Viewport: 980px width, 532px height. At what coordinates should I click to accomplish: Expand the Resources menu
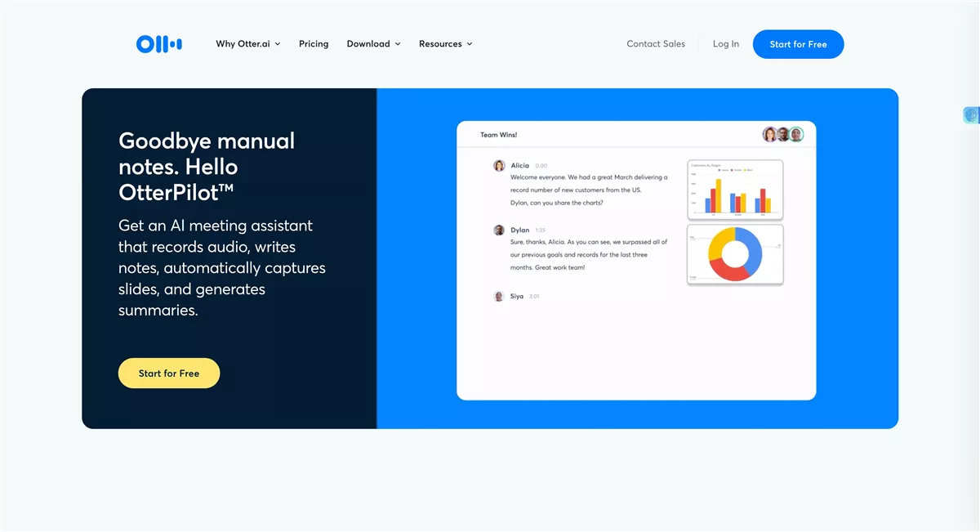446,44
